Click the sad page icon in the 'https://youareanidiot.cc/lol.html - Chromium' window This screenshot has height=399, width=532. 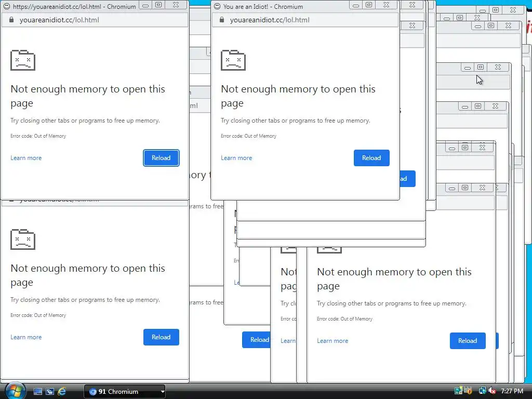(23, 60)
